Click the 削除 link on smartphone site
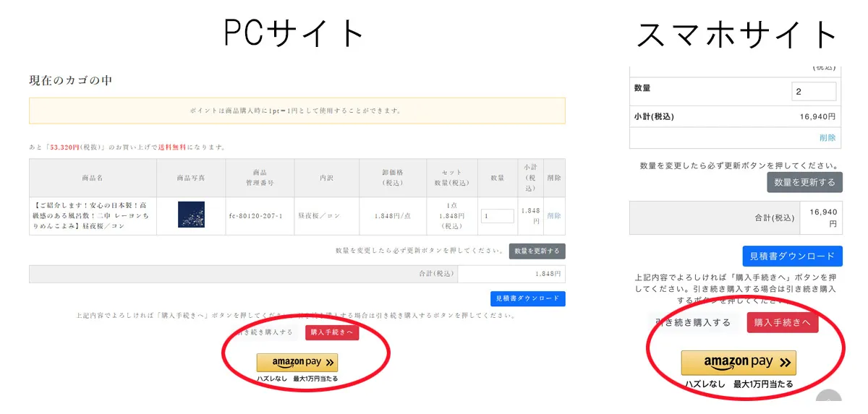The image size is (868, 414). point(827,137)
